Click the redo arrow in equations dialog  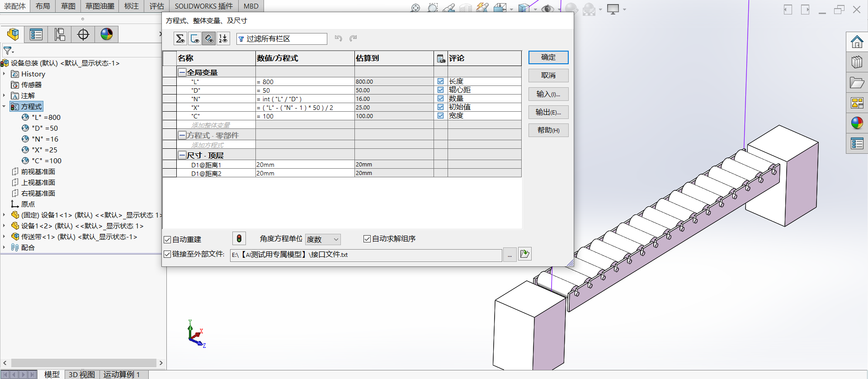click(x=353, y=38)
